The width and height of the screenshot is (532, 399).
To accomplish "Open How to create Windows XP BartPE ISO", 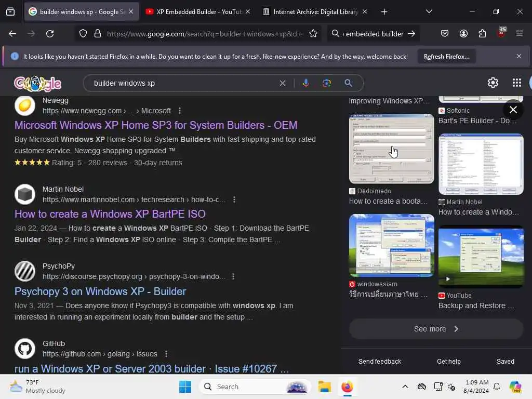I will 110,214.
